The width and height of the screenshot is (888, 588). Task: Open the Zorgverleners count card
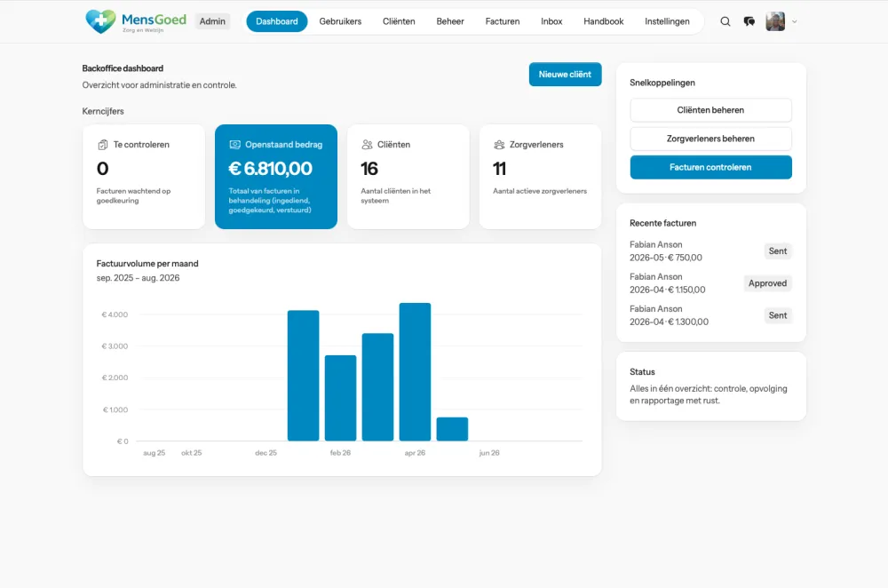click(x=540, y=177)
